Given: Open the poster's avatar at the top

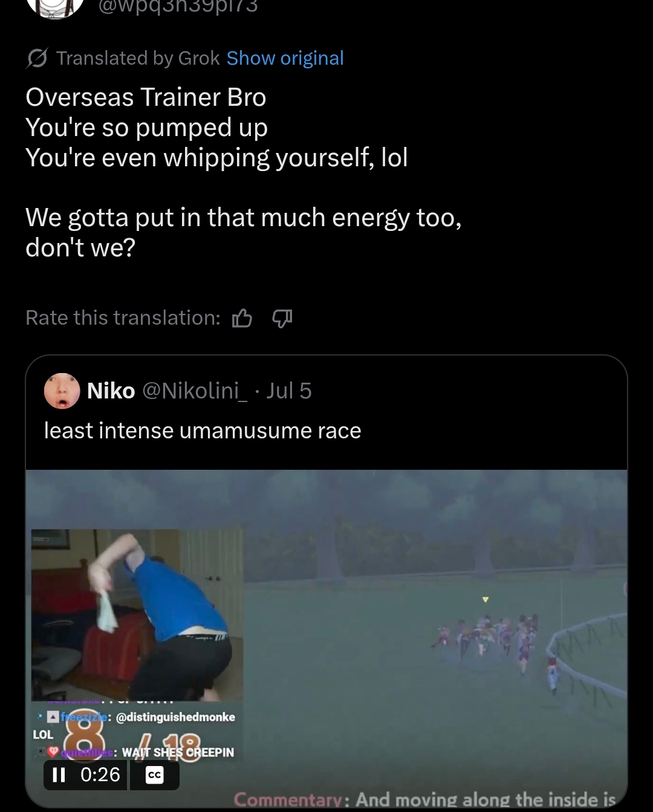Looking at the screenshot, I should pyautogui.click(x=56, y=7).
